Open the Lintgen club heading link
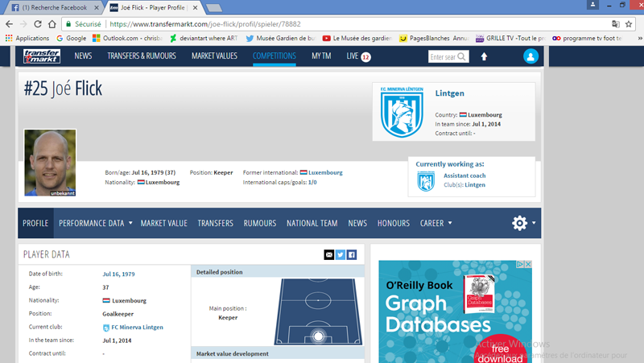Viewport: 644px width, 363px height. [x=449, y=93]
